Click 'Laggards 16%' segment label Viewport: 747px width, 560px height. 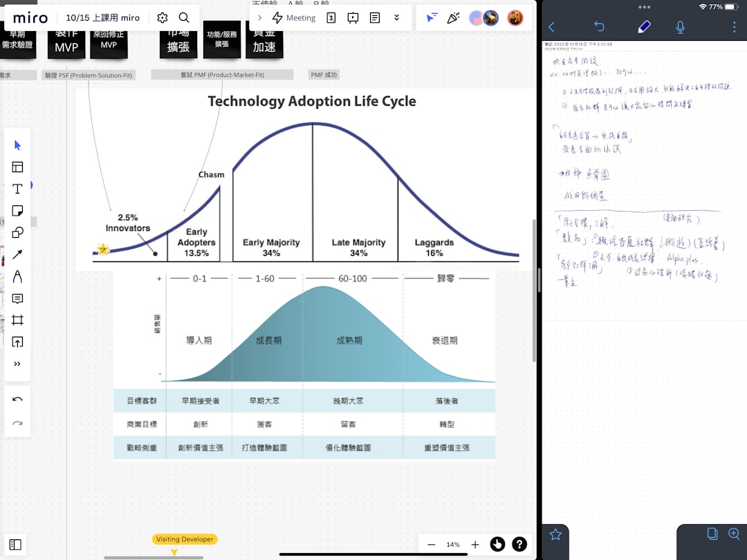(434, 247)
